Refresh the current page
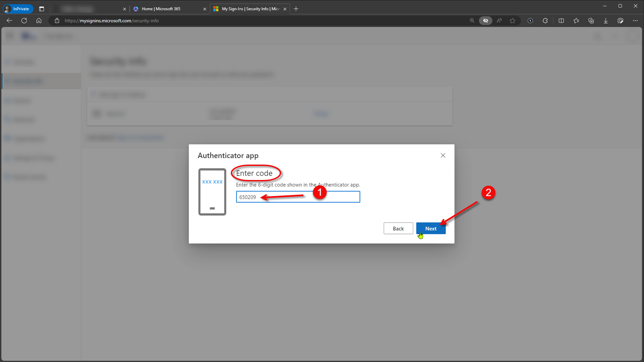This screenshot has width=644, height=362. 24,21
